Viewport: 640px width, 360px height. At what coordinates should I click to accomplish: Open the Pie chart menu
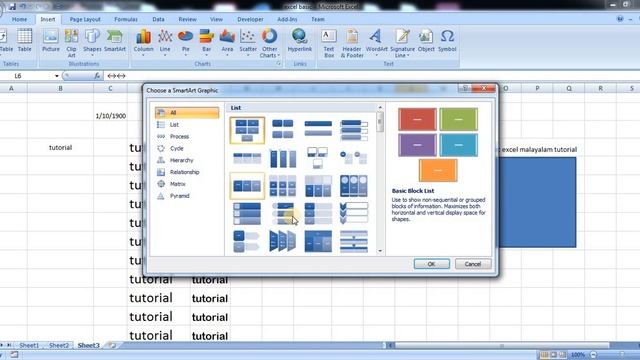click(x=186, y=42)
